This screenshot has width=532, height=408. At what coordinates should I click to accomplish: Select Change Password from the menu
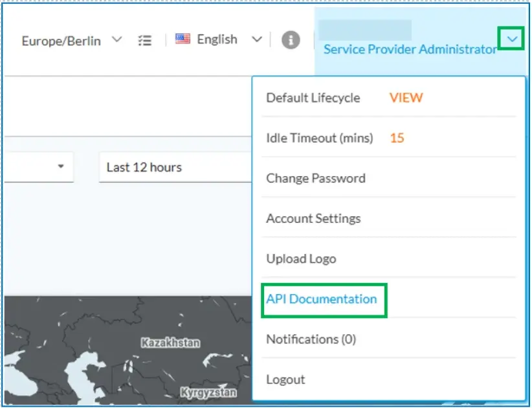[316, 178]
